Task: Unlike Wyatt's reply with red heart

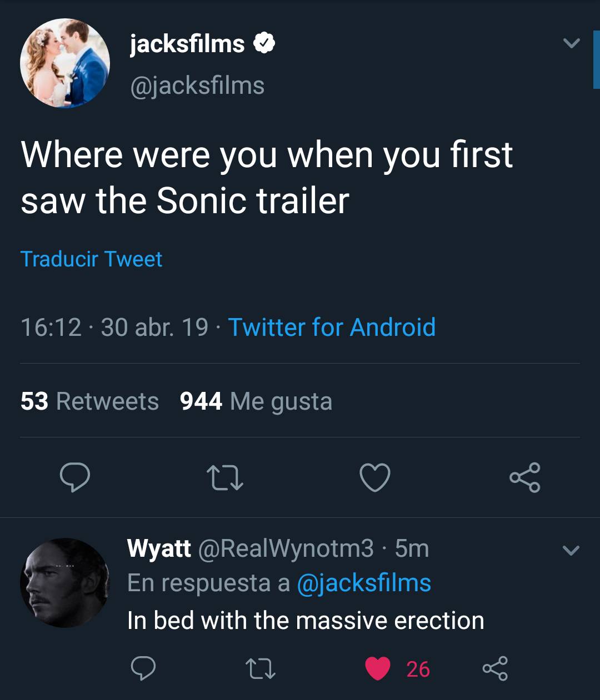Action: click(378, 668)
